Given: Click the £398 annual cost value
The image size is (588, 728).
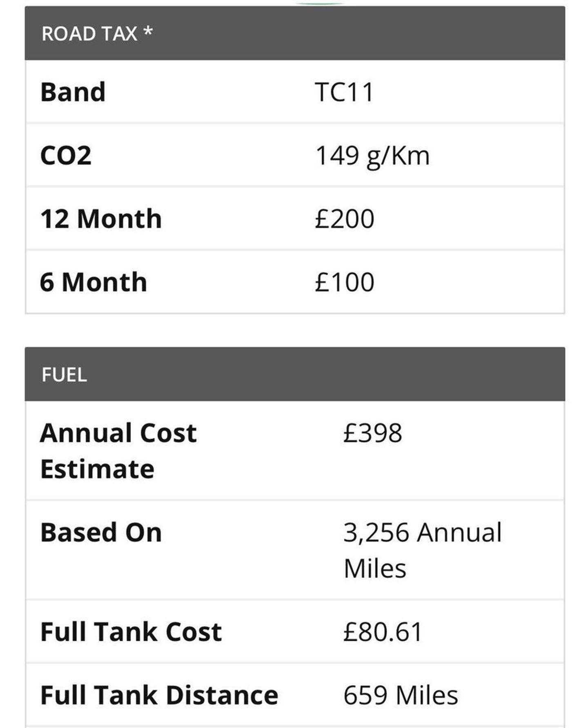Looking at the screenshot, I should pos(372,433).
